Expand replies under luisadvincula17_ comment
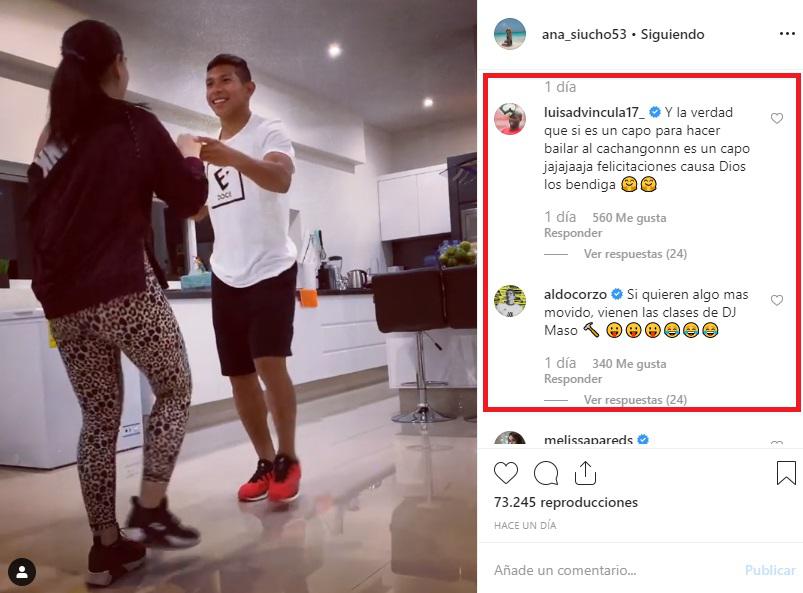Viewport: 803px width, 593px height. (635, 254)
